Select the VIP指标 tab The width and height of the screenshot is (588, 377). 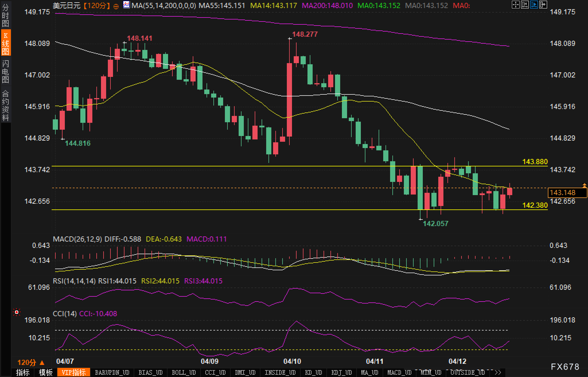[x=74, y=372]
